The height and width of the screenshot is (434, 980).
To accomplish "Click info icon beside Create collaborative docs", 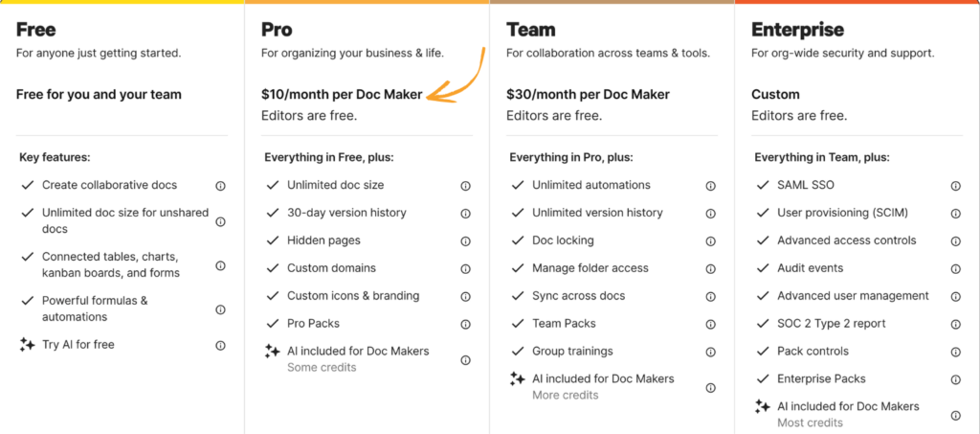I will 220,186.
